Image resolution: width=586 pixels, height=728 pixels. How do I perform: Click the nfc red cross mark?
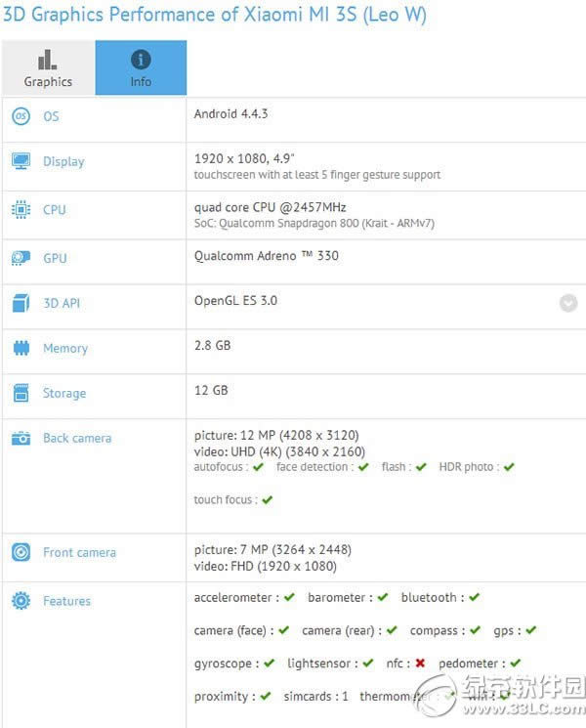click(x=420, y=664)
